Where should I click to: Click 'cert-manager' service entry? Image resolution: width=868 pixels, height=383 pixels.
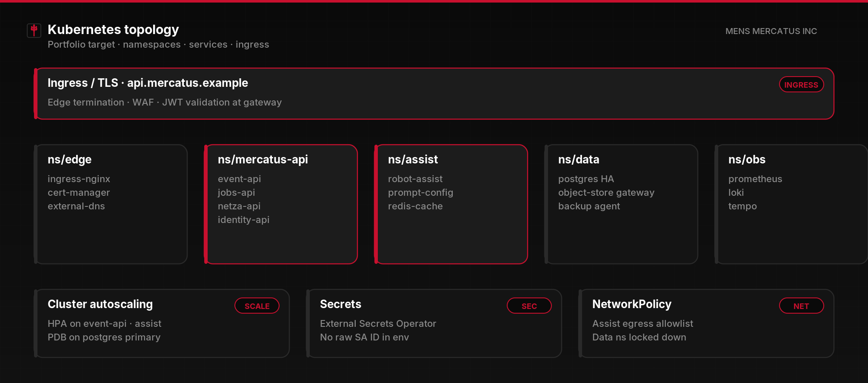[79, 193]
